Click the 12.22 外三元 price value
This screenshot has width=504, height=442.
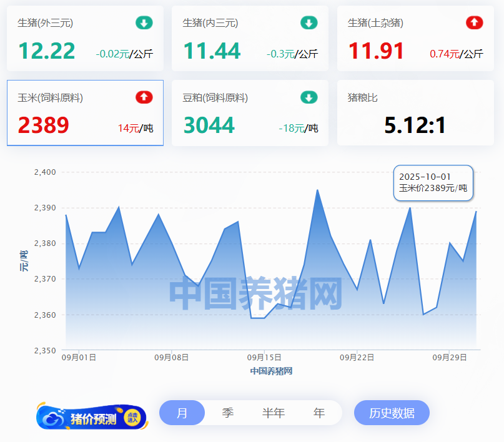pyautogui.click(x=47, y=51)
